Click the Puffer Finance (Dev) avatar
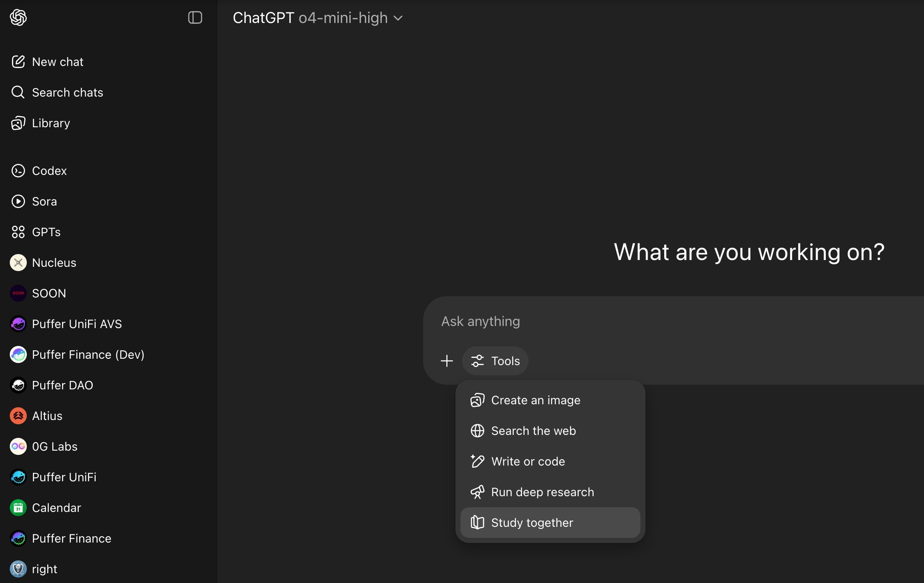Image resolution: width=924 pixels, height=583 pixels. pos(18,354)
